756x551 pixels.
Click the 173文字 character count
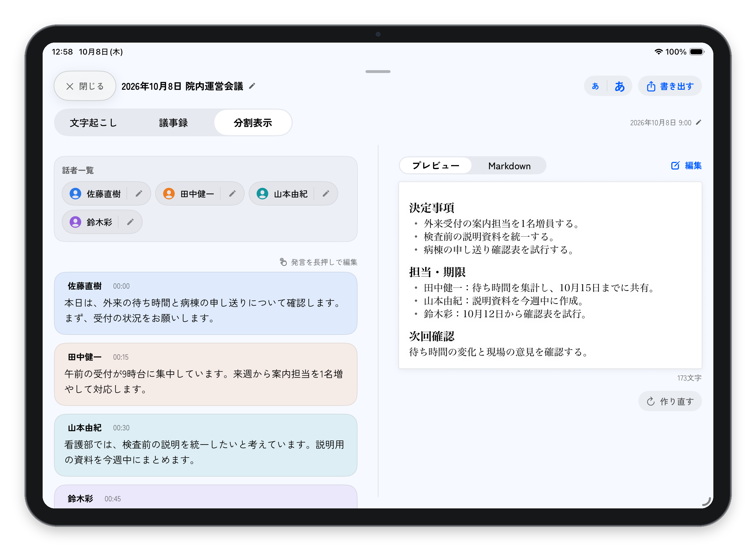coord(689,378)
